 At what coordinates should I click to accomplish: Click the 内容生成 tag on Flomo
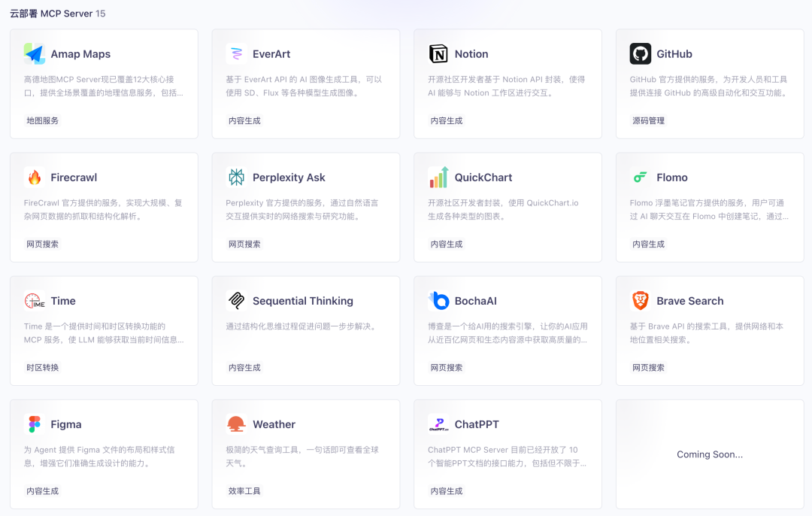click(648, 244)
